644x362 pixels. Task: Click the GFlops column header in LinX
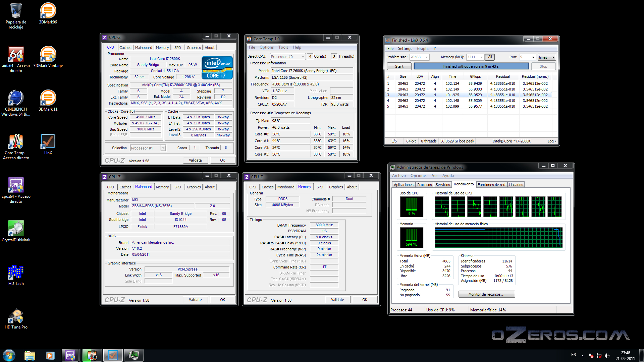point(475,76)
